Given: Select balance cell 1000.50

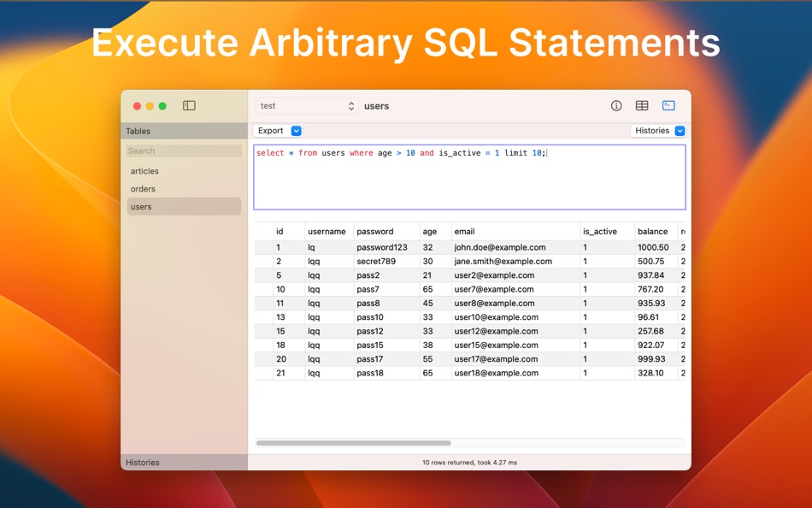Looking at the screenshot, I should 653,247.
